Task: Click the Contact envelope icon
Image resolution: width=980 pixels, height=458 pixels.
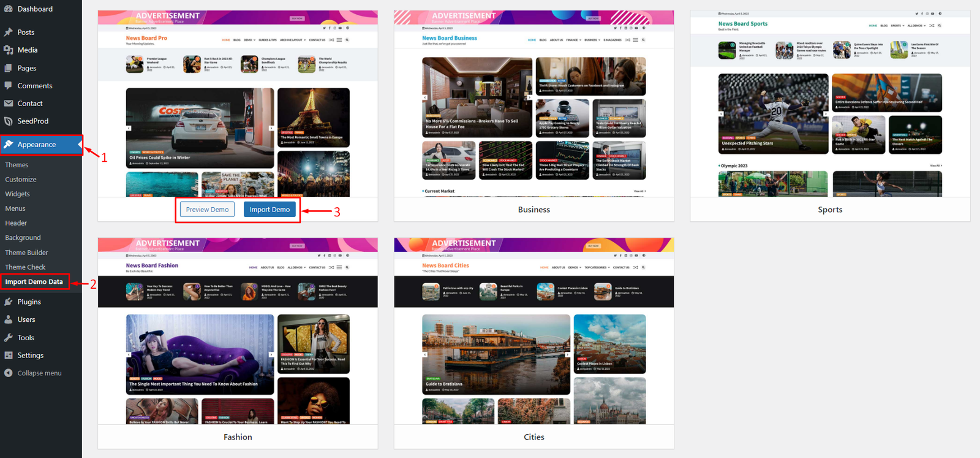Action: (x=8, y=104)
